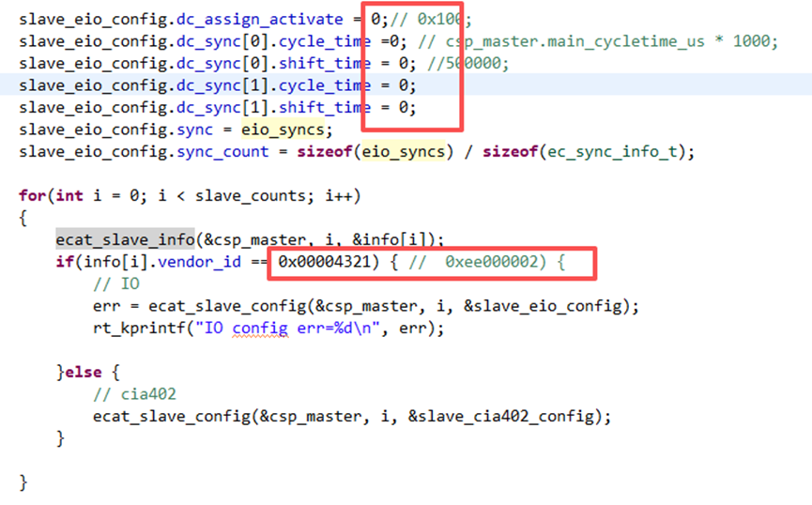Screen dimensions: 812x505
Task: Click the else keyword
Action: pos(84,372)
